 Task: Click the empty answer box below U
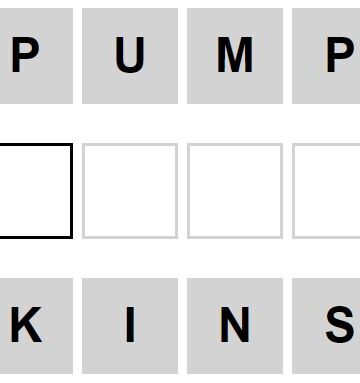pos(130,191)
